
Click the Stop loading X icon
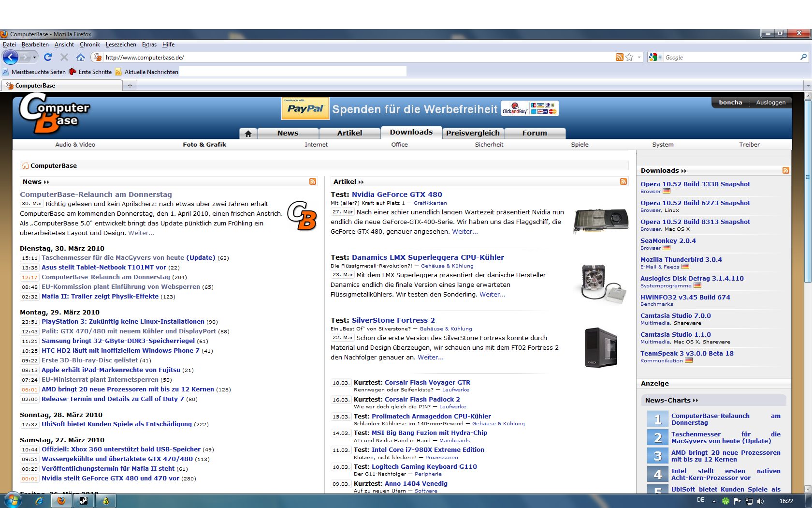coord(64,57)
